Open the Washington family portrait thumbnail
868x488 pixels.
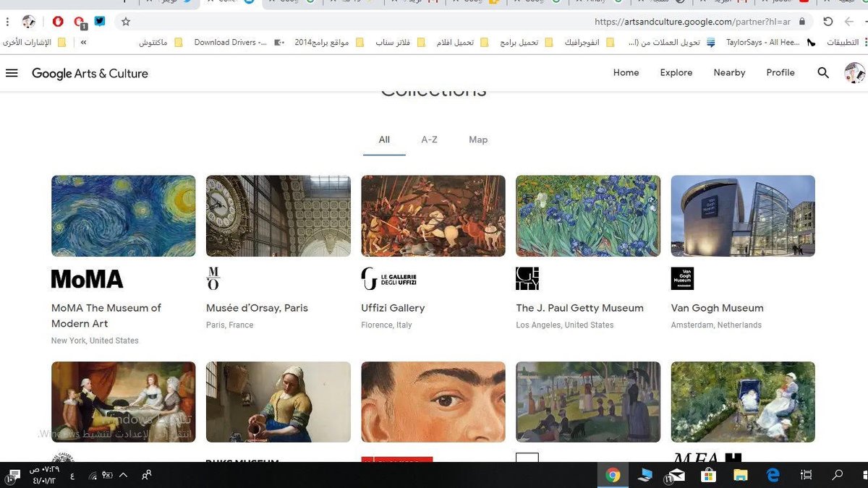click(124, 402)
